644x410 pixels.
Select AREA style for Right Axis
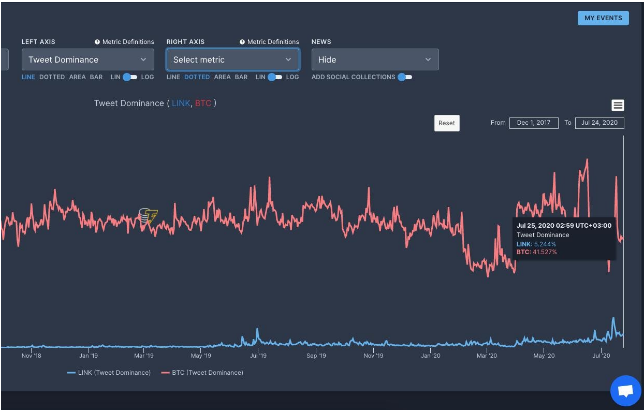coord(222,77)
